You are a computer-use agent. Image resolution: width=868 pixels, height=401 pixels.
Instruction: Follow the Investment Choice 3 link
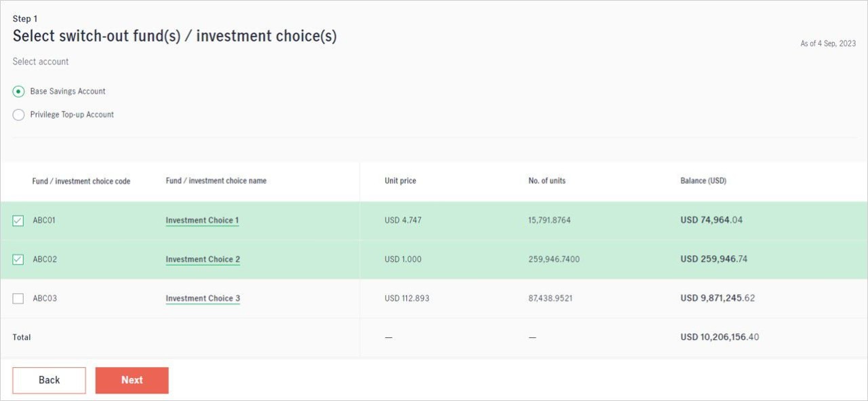coord(203,299)
